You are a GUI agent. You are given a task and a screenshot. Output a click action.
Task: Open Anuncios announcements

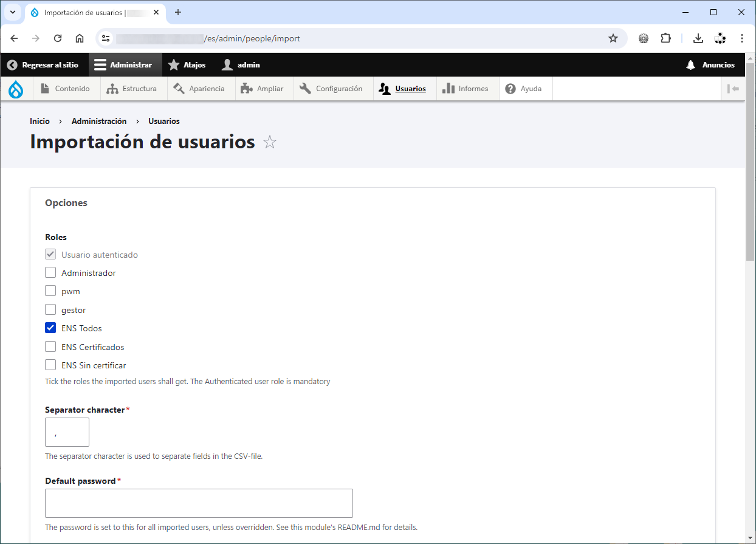[710, 65]
